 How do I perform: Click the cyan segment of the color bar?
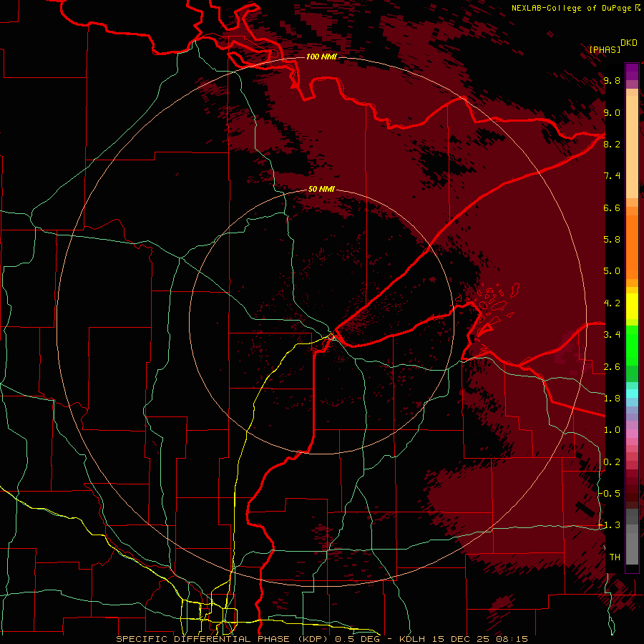pos(632,393)
